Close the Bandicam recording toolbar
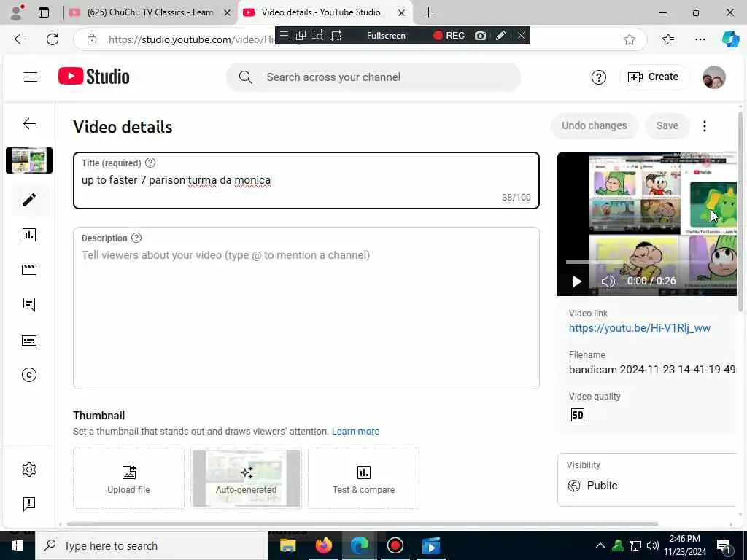 [522, 35]
